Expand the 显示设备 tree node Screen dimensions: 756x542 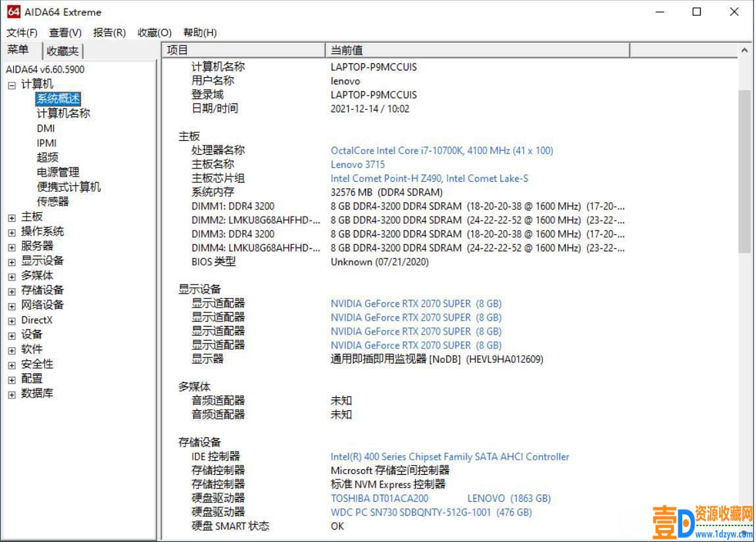tap(11, 261)
